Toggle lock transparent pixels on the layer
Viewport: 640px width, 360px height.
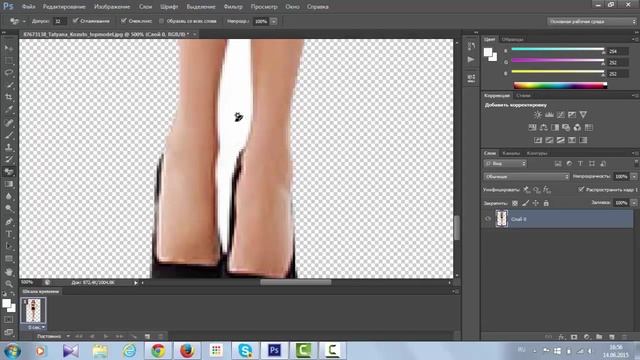click(515, 203)
